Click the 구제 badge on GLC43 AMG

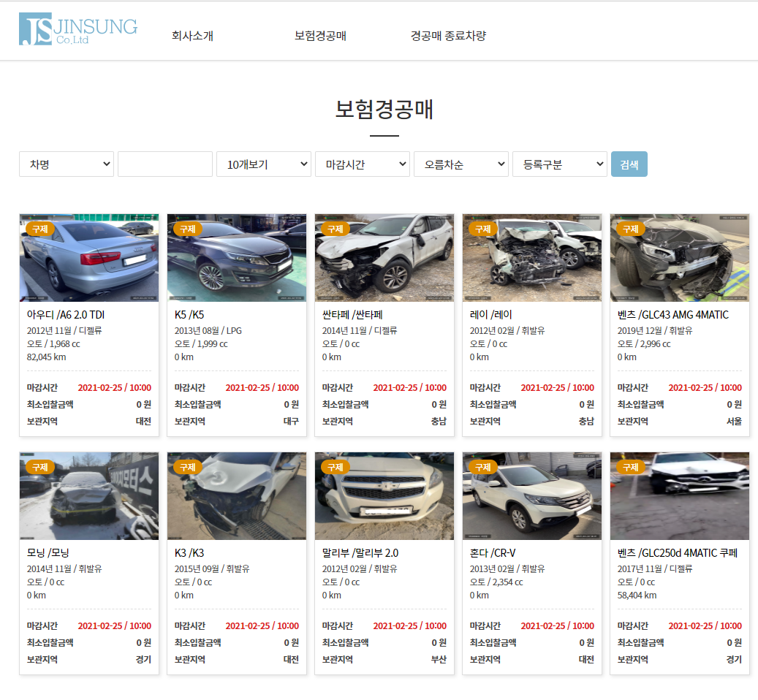pos(631,229)
